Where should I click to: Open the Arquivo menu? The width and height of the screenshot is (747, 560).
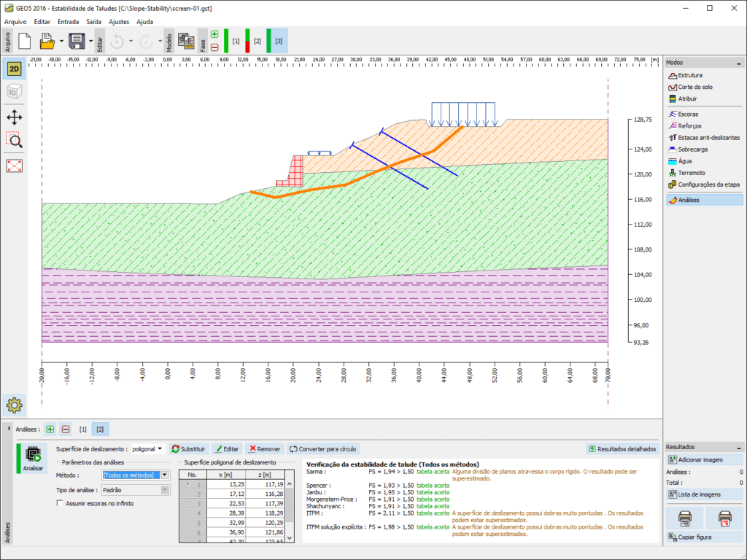15,21
